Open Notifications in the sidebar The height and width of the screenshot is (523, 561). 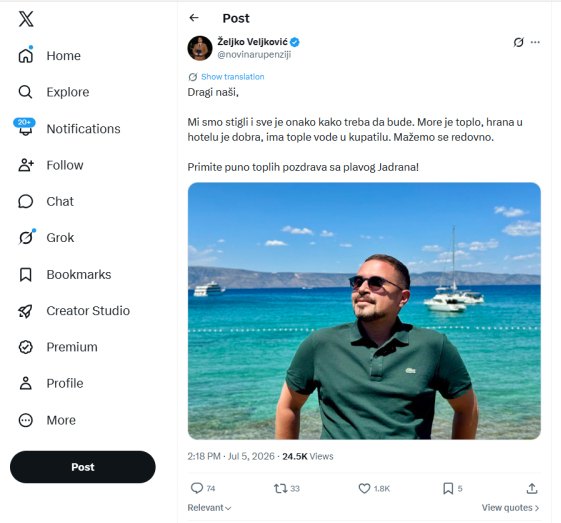click(x=69, y=129)
